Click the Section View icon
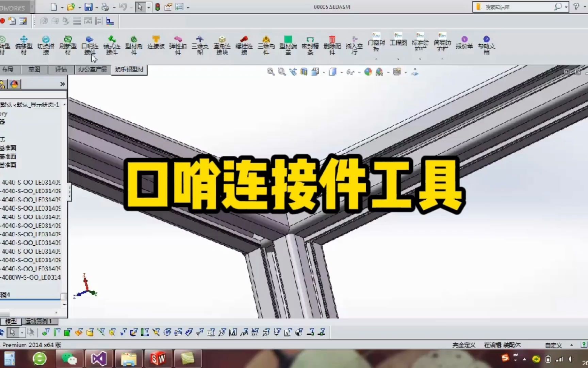 [x=304, y=72]
